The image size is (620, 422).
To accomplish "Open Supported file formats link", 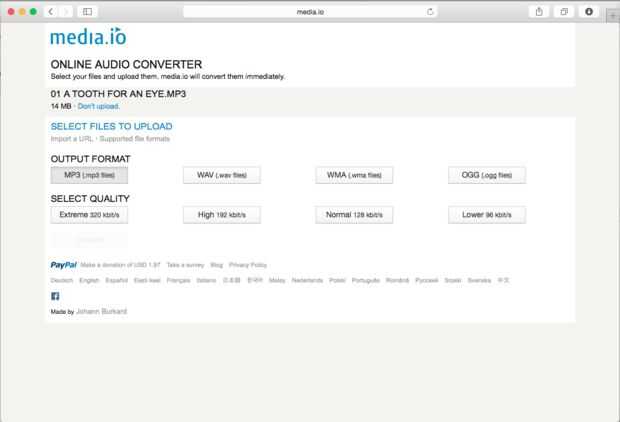I will click(134, 139).
